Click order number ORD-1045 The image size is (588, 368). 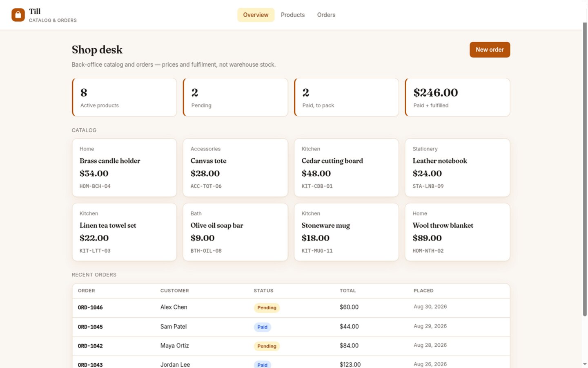click(90, 327)
